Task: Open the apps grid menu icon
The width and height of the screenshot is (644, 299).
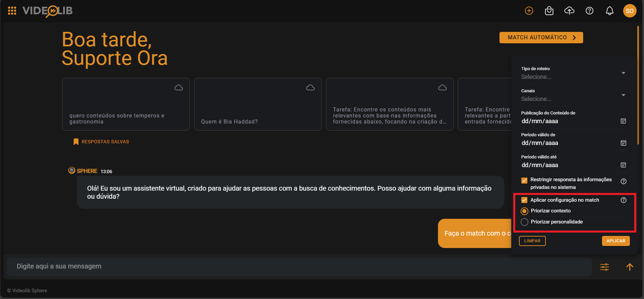Action: point(12,11)
